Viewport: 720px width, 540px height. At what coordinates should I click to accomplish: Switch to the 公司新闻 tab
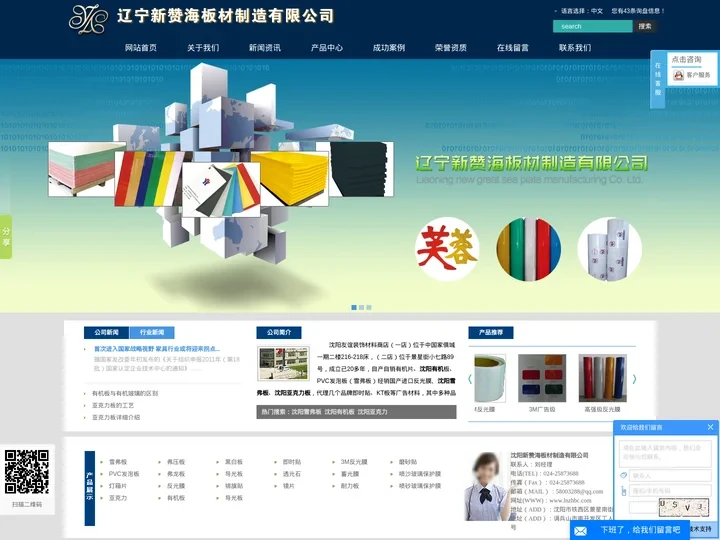(x=107, y=332)
